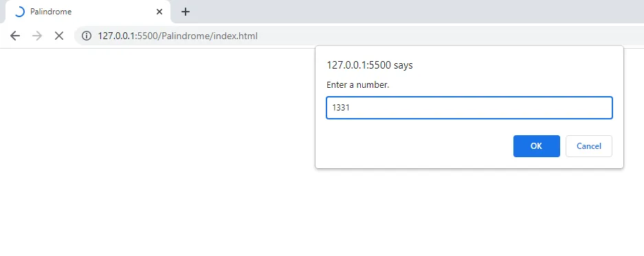Screen dimensions: 644x256
Task: Click the "Palindrome" folder segment of the URL
Action: pos(186,36)
